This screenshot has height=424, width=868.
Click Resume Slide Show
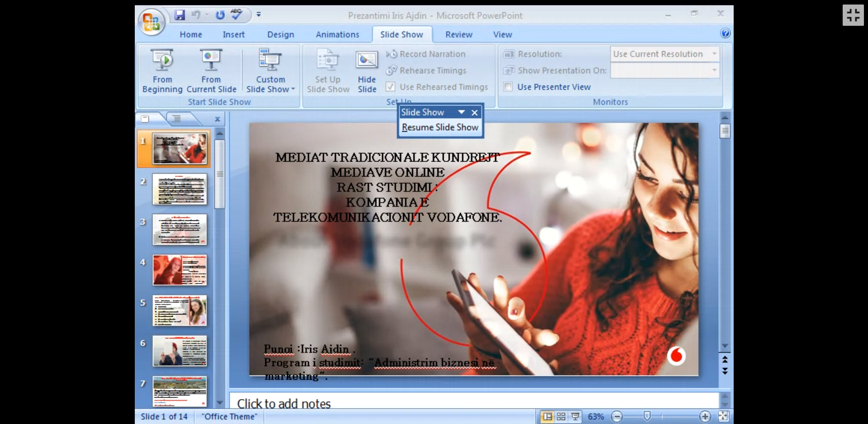tap(440, 128)
